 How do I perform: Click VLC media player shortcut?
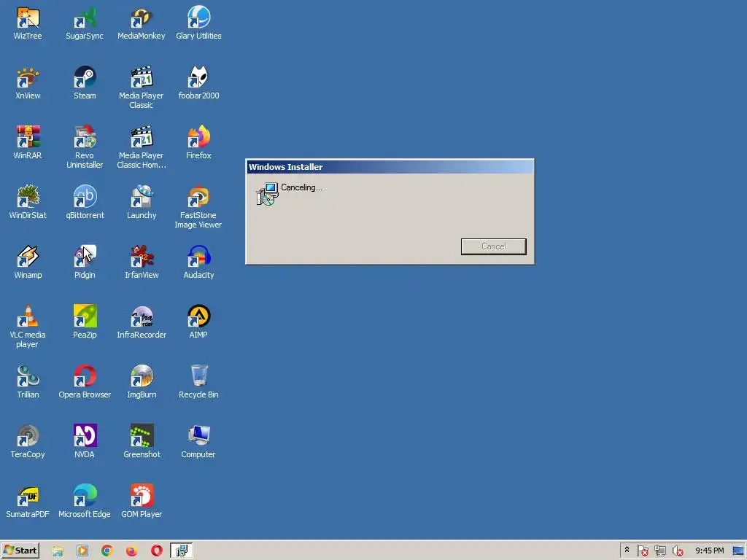tap(28, 327)
